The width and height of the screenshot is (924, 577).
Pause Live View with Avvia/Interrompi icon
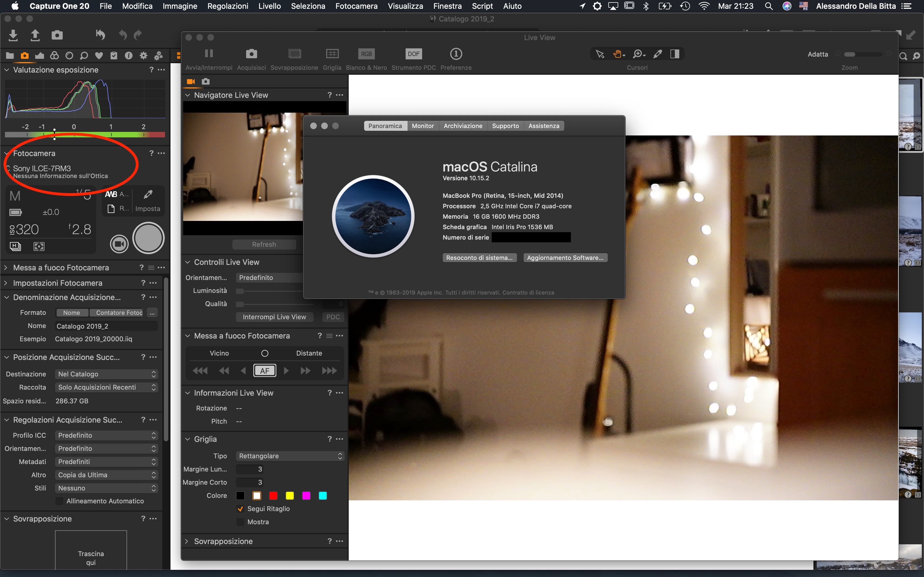(209, 53)
